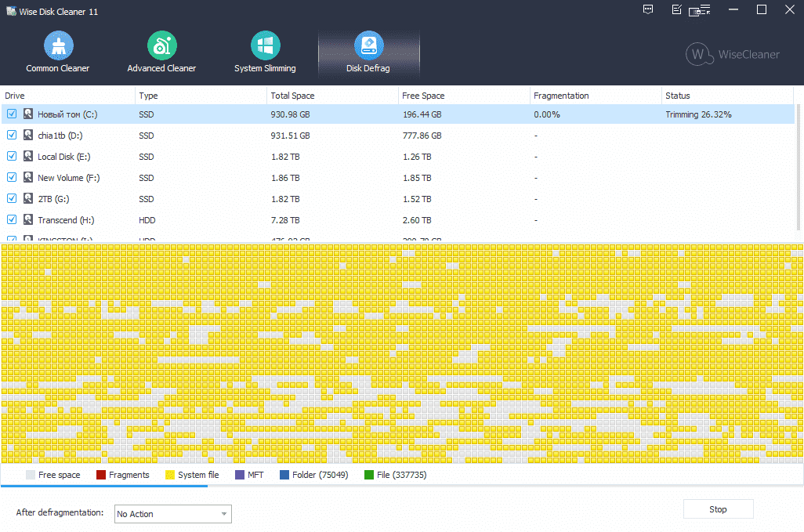
Task: Click drive icon for chia1tb (D:)
Action: click(28, 135)
